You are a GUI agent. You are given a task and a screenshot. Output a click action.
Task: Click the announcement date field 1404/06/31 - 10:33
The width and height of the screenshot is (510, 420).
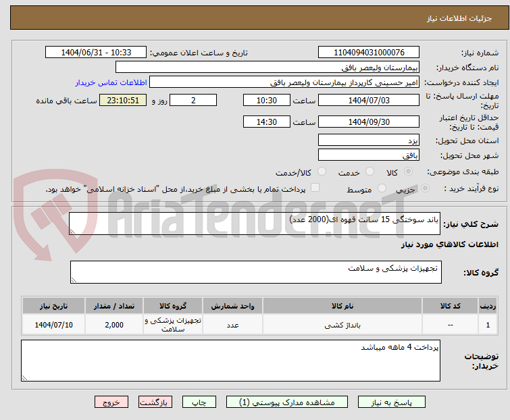click(x=96, y=53)
